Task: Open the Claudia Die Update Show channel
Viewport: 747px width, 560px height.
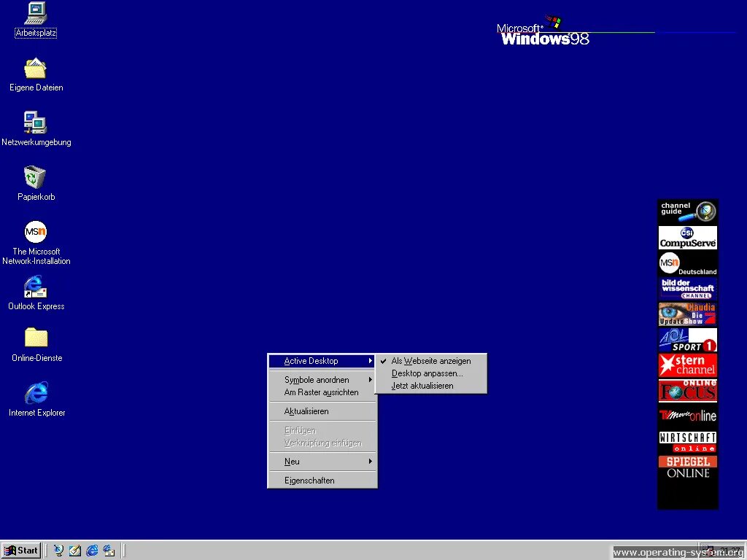Action: tap(687, 314)
